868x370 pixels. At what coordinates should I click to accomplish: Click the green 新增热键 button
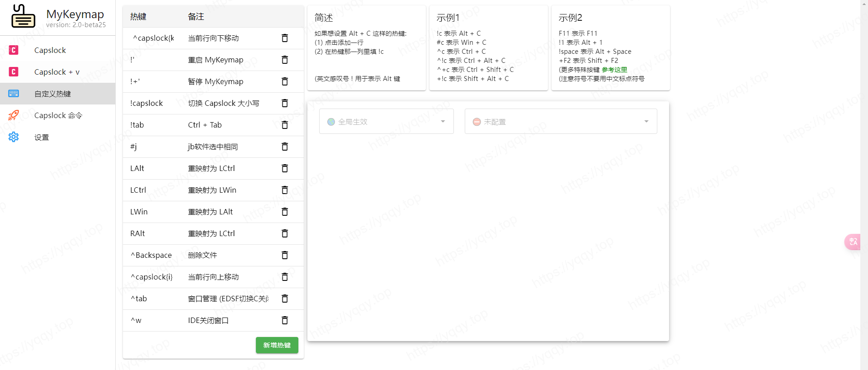(x=277, y=345)
